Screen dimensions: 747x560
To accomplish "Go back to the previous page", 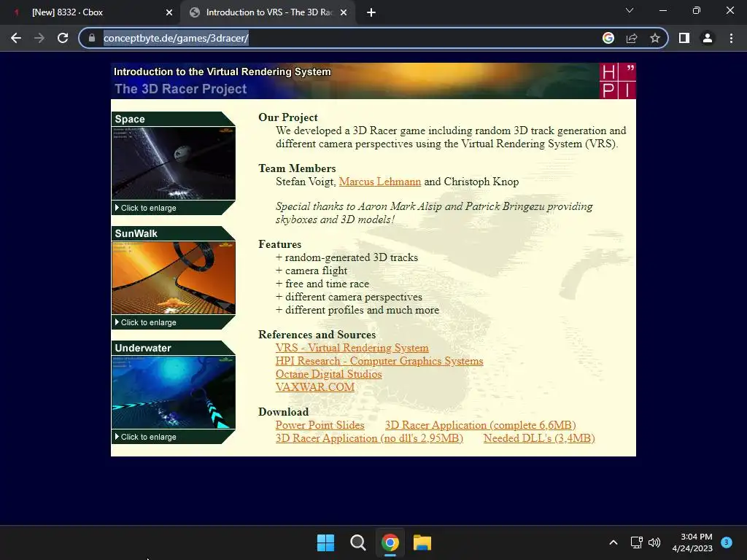I will (x=16, y=38).
